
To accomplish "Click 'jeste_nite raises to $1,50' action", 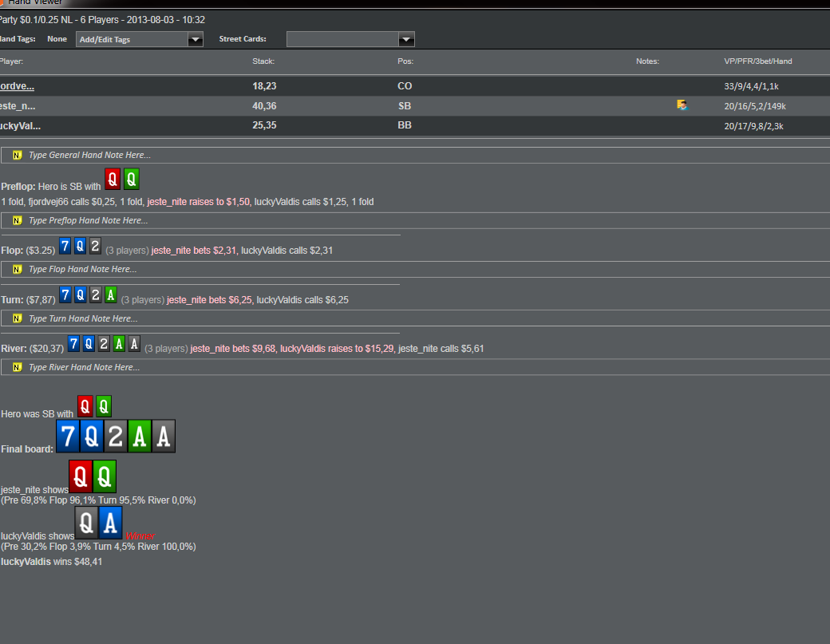I will (x=199, y=202).
